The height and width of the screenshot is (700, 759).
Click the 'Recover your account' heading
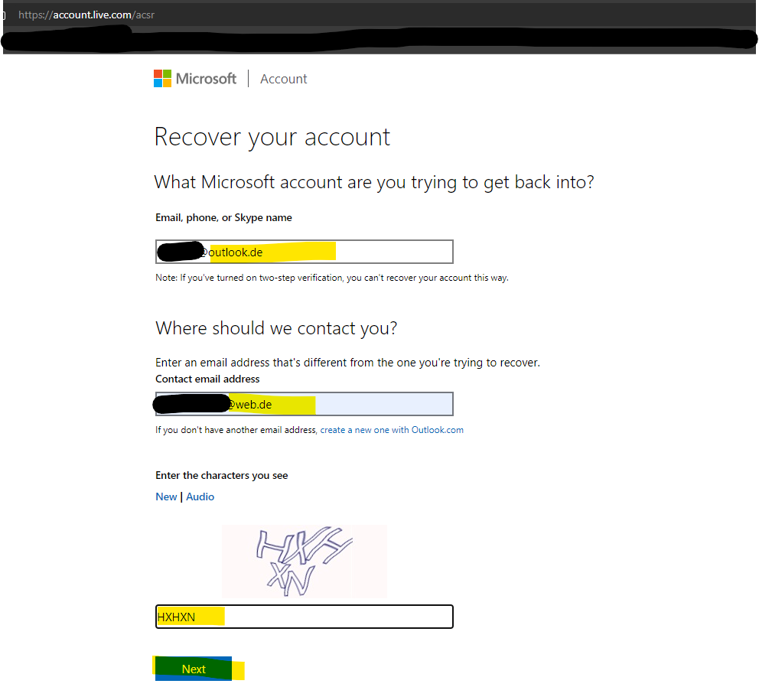point(272,137)
